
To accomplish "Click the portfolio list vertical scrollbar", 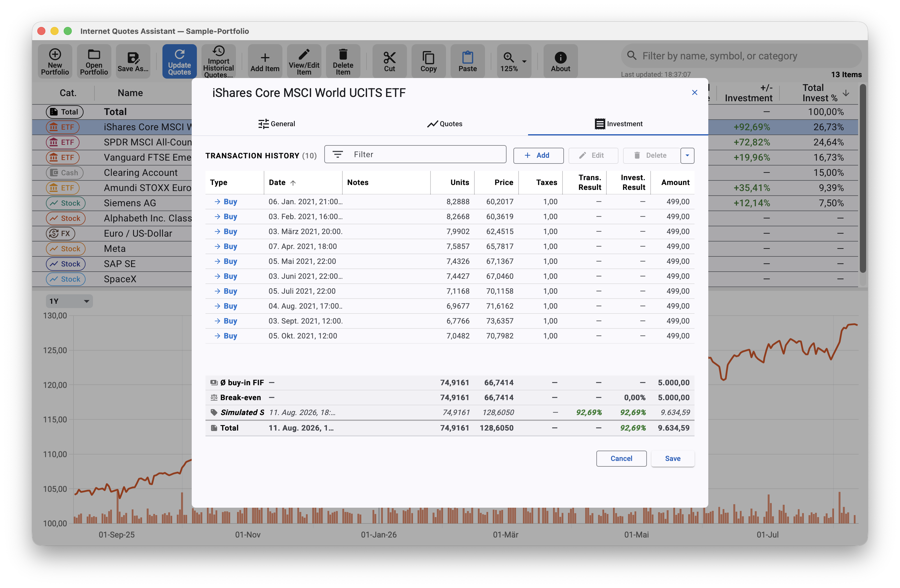I will point(863,178).
